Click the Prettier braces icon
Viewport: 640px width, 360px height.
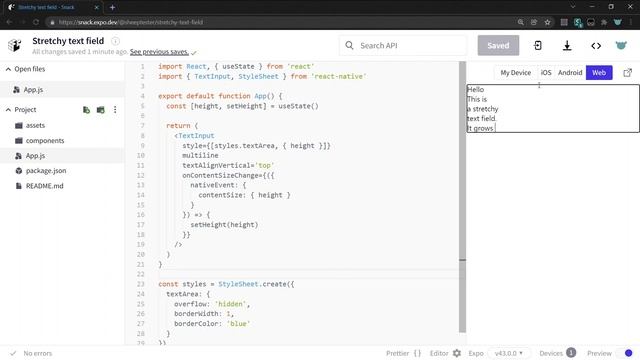click(417, 353)
